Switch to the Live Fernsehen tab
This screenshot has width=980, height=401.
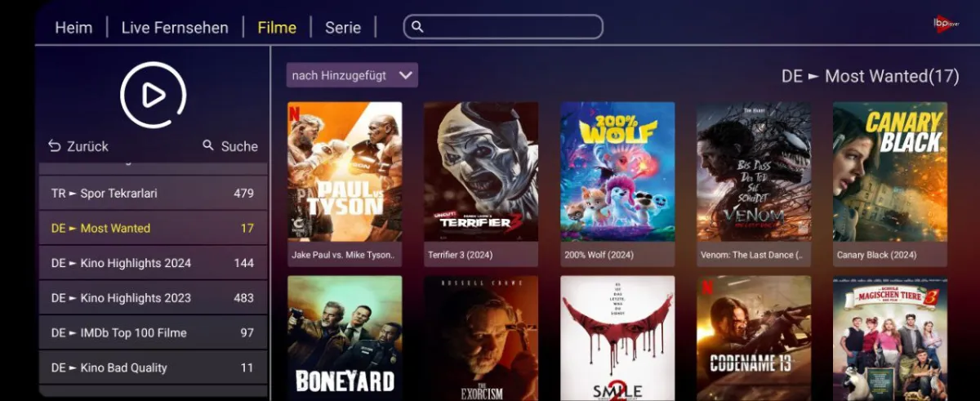click(x=175, y=28)
